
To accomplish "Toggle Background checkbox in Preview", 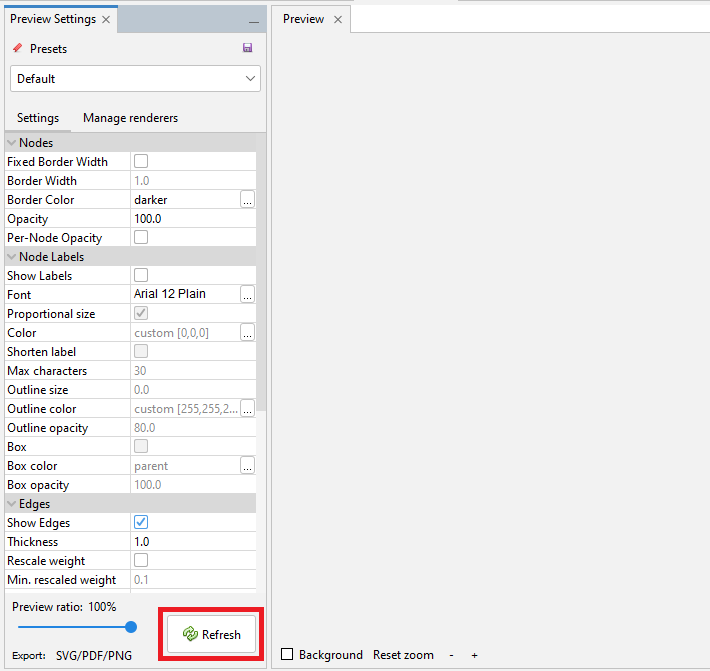I will click(287, 654).
